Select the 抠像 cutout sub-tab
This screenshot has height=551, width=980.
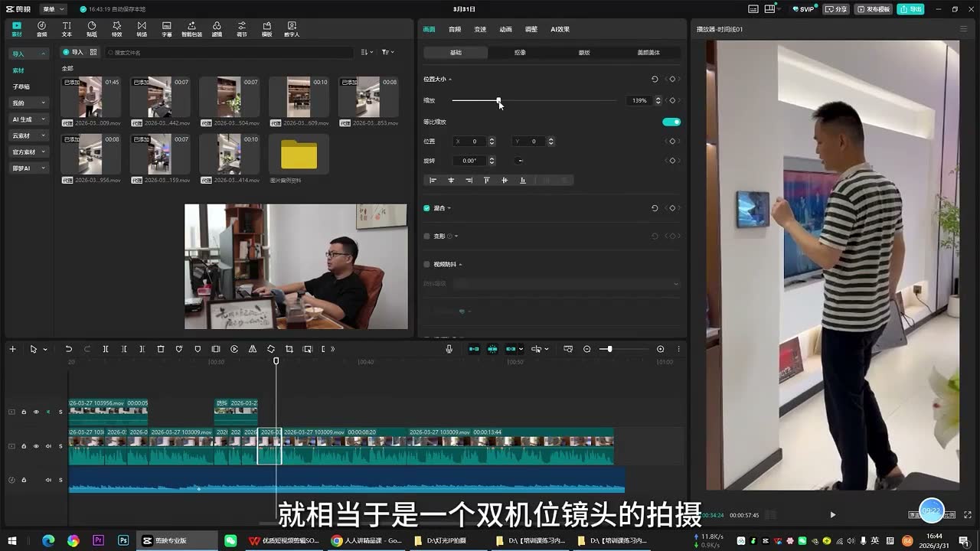coord(520,53)
